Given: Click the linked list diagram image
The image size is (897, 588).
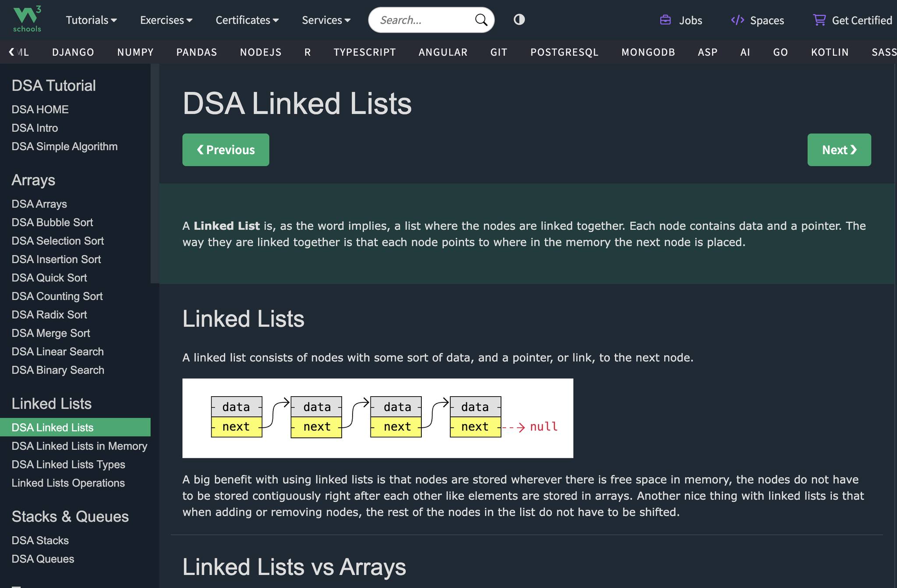Looking at the screenshot, I should 378,418.
